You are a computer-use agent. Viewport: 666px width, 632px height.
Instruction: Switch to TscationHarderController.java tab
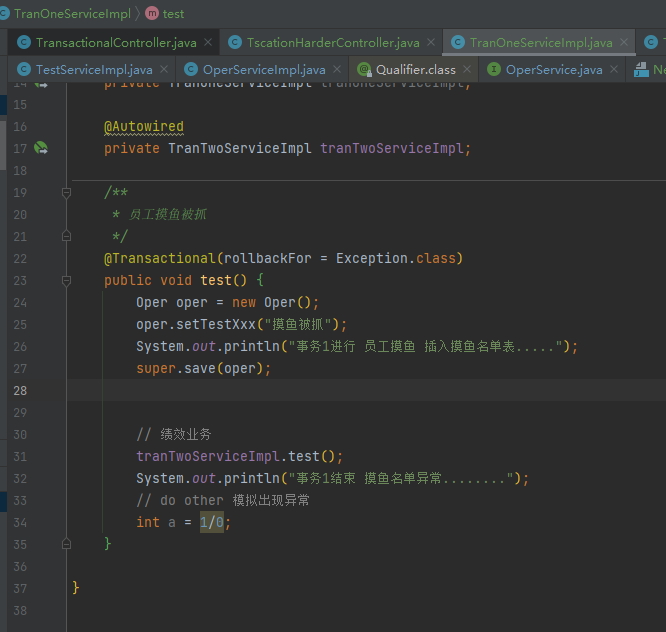pyautogui.click(x=333, y=42)
